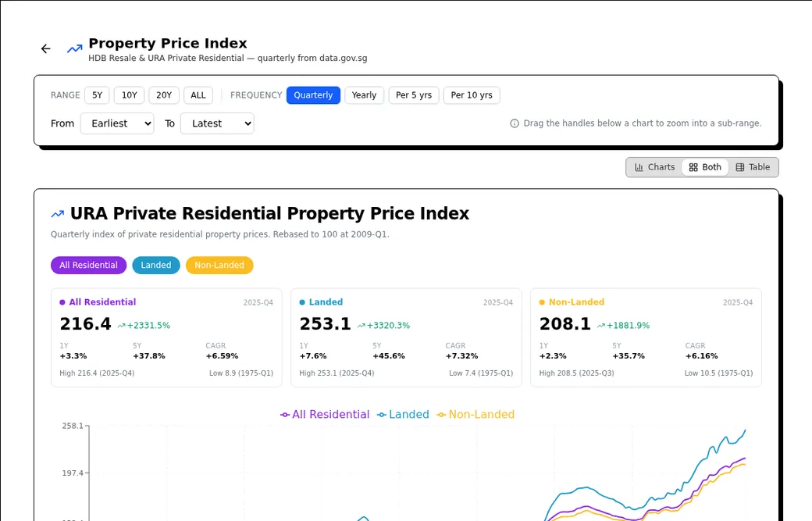Click Low 7.4 (1975-Q1) text

click(481, 373)
